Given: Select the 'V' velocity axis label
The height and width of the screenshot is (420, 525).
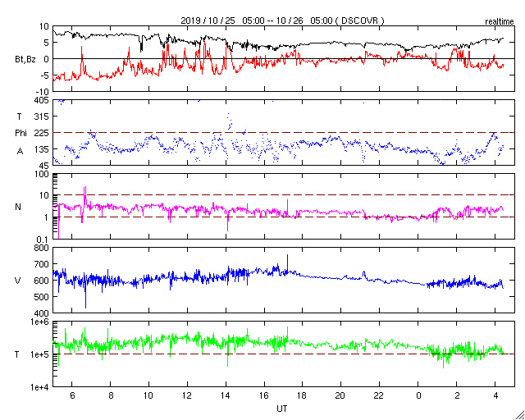Looking at the screenshot, I should [x=18, y=281].
